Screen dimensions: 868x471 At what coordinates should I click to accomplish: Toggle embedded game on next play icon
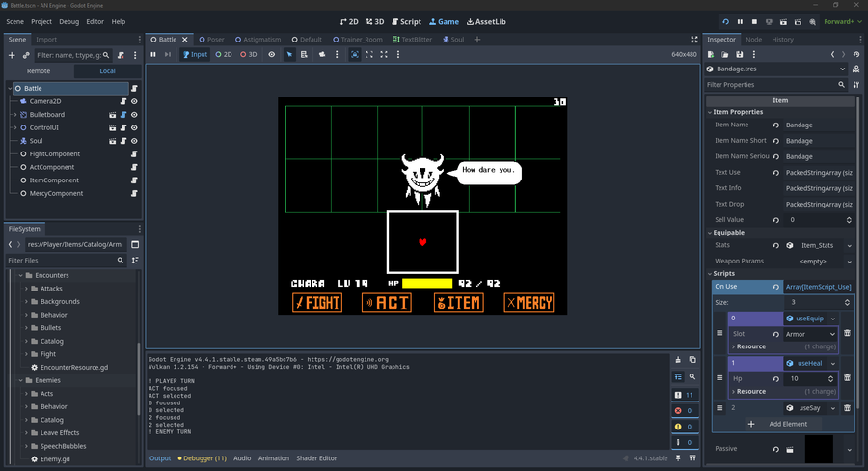pos(355,54)
